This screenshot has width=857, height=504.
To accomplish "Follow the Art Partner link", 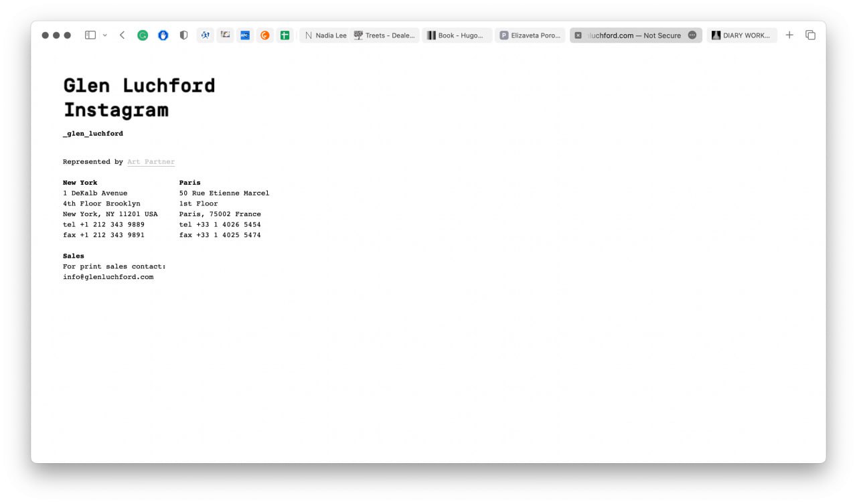I will tap(151, 162).
